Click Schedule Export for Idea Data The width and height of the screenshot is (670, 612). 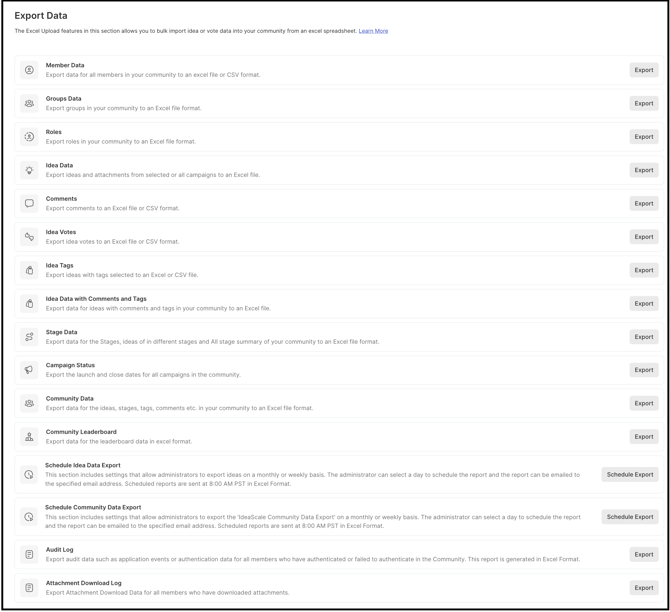point(629,475)
